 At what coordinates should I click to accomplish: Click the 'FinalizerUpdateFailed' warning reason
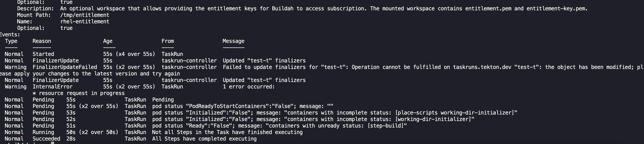click(65, 67)
